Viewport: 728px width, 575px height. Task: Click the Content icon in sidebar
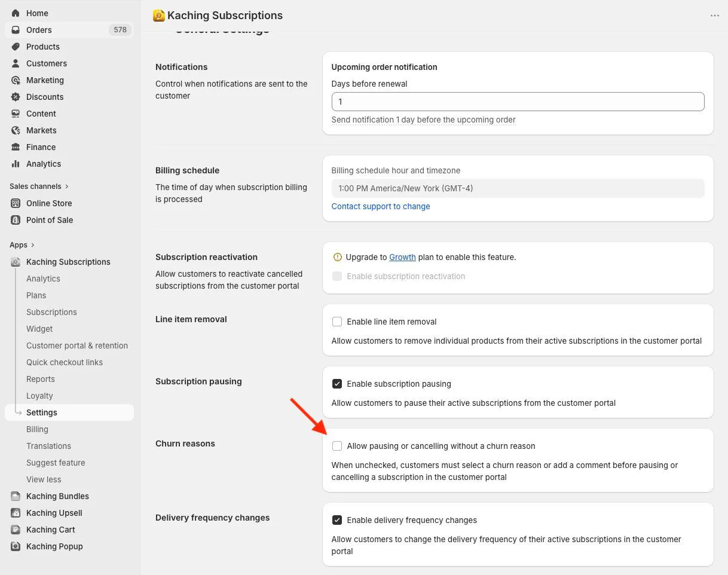tap(16, 114)
